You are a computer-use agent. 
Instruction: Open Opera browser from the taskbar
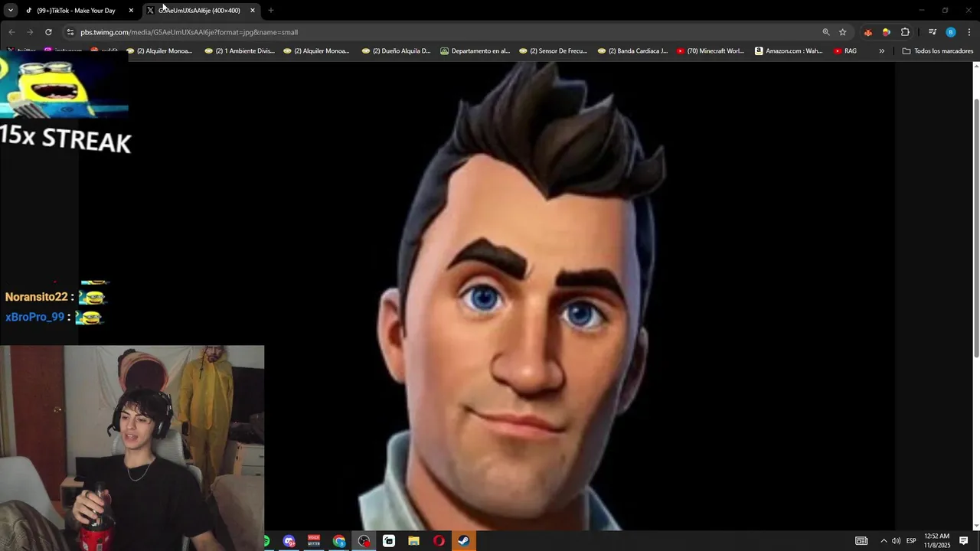click(x=439, y=541)
